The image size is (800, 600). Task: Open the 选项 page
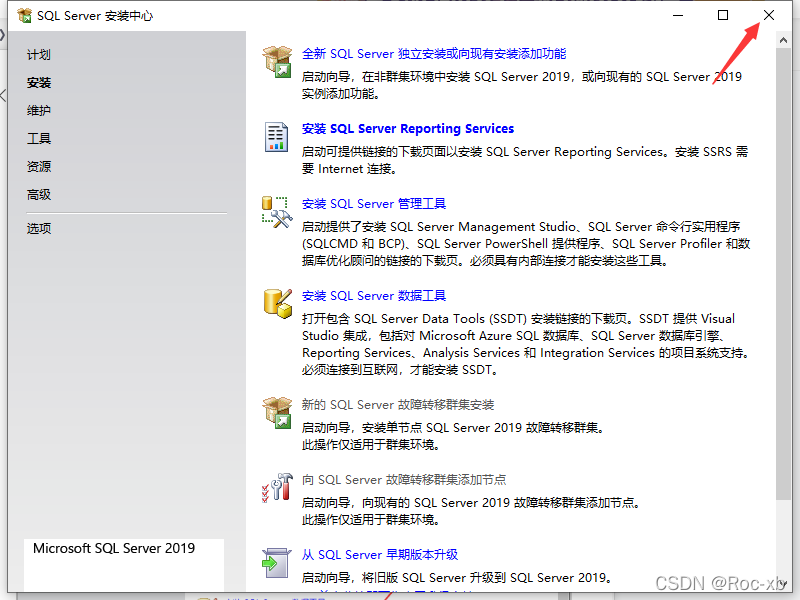[39, 229]
